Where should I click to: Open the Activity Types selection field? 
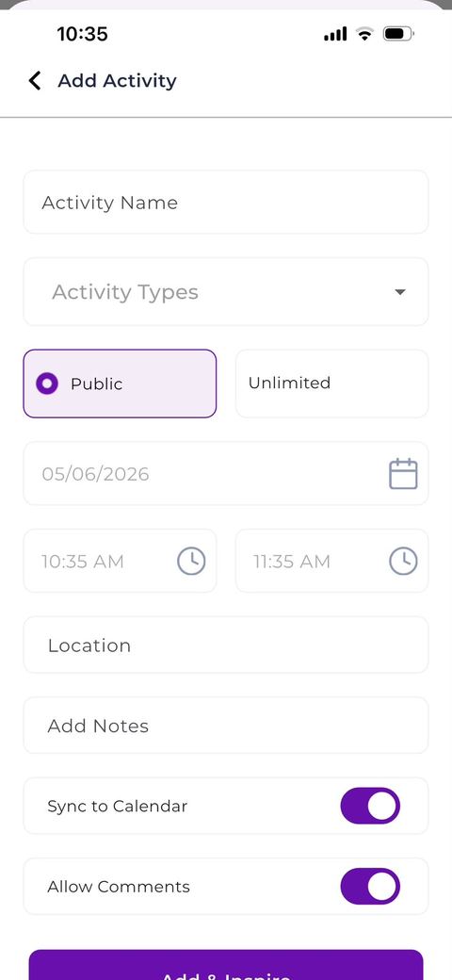pyautogui.click(x=226, y=292)
